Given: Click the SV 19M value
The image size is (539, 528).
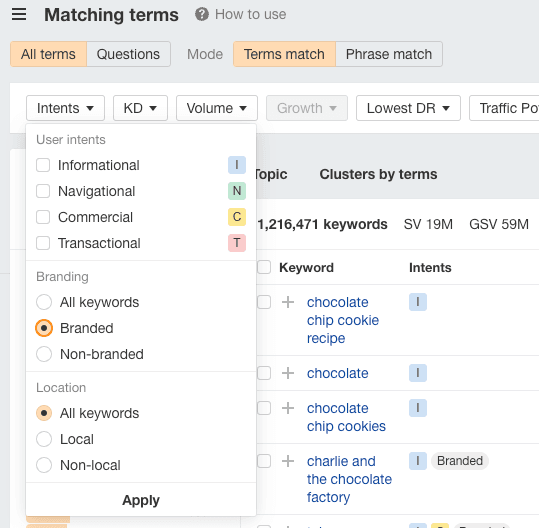Looking at the screenshot, I should coord(428,224).
